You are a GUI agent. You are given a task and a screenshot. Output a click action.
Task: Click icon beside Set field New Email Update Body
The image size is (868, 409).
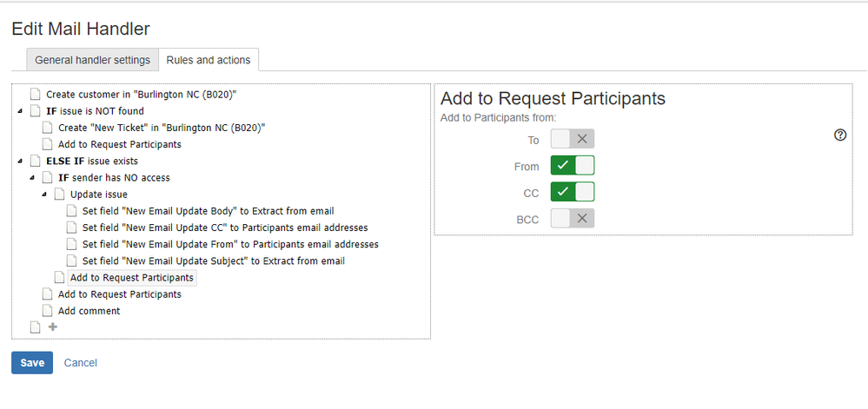point(71,211)
